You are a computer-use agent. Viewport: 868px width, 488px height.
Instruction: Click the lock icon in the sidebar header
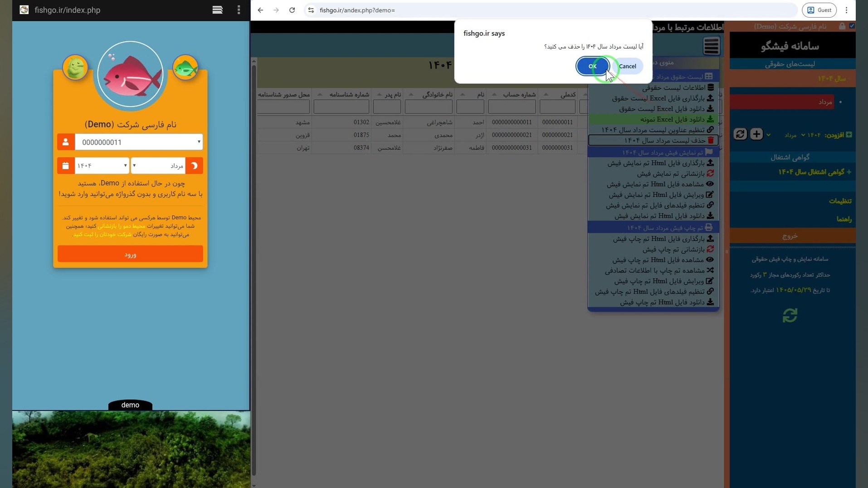tap(842, 26)
